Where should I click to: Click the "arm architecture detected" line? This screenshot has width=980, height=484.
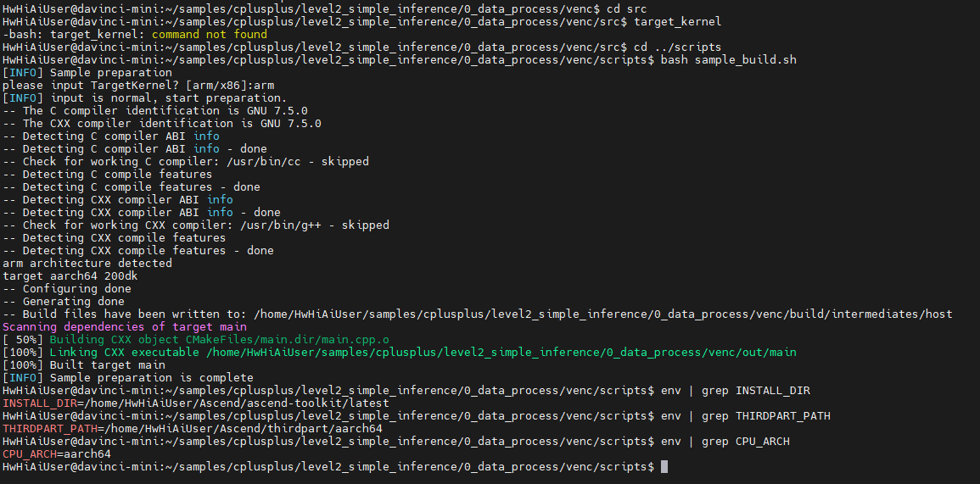87,264
